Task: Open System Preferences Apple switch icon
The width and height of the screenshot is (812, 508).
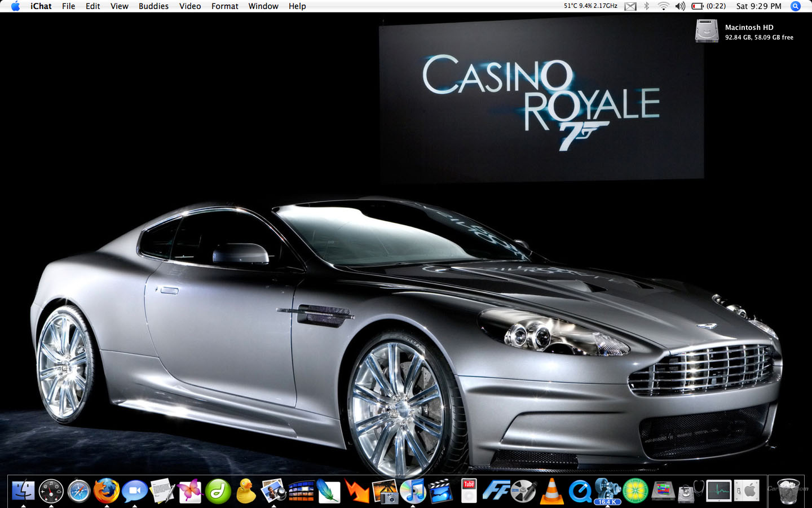Action: pos(747,491)
